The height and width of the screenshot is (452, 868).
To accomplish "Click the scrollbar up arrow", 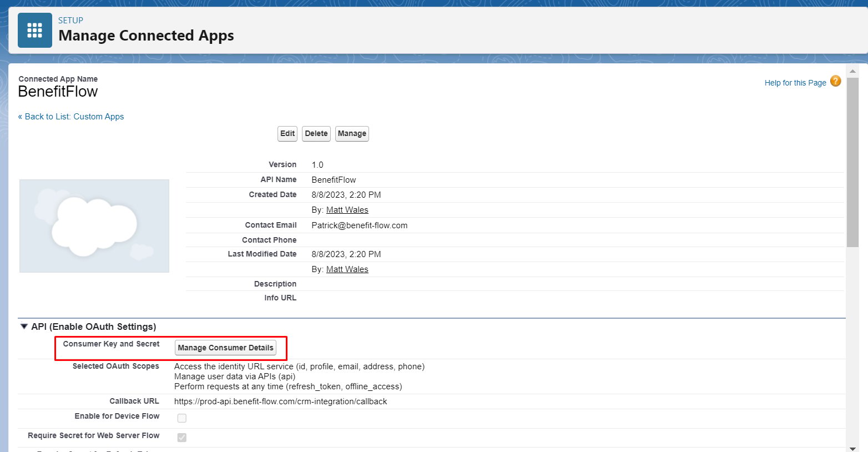I will (x=853, y=71).
